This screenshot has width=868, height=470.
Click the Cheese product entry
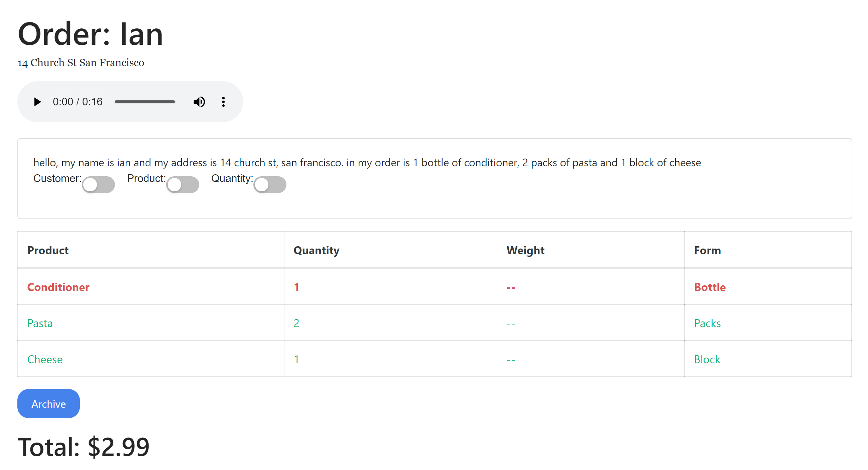[45, 359]
